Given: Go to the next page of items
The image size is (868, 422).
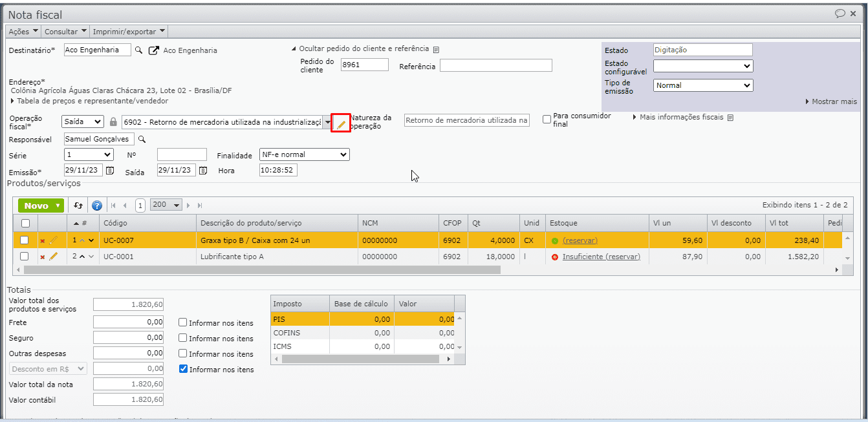Looking at the screenshot, I should (x=189, y=206).
